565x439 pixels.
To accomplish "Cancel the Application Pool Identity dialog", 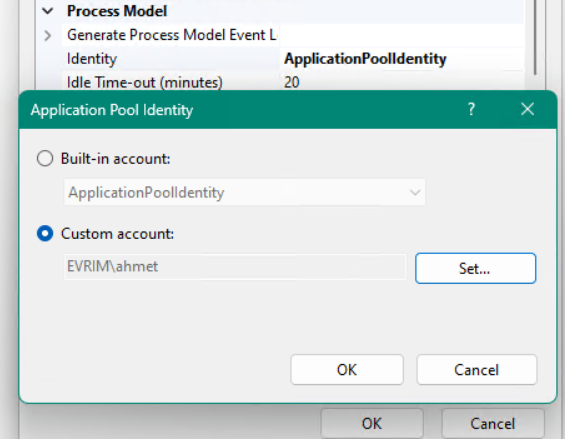I will [477, 369].
